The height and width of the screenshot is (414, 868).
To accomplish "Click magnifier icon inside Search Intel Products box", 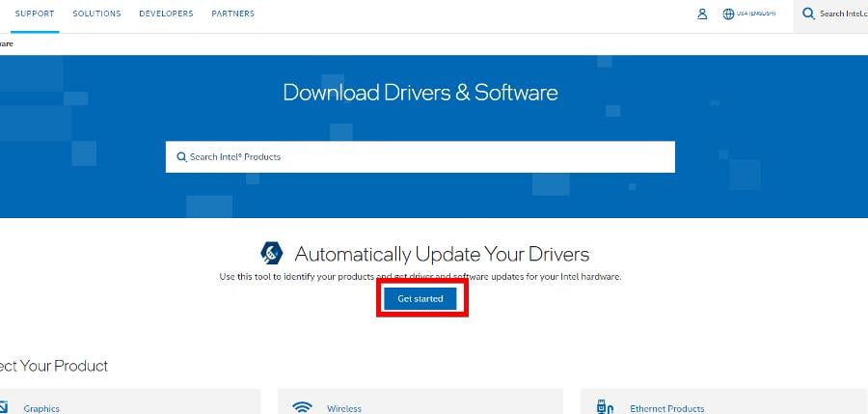I will click(181, 157).
